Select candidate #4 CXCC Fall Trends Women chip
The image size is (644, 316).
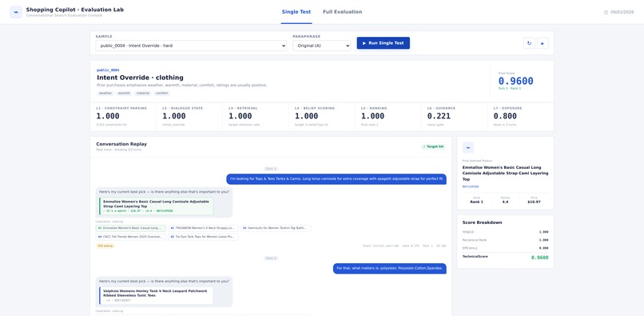[x=130, y=237]
